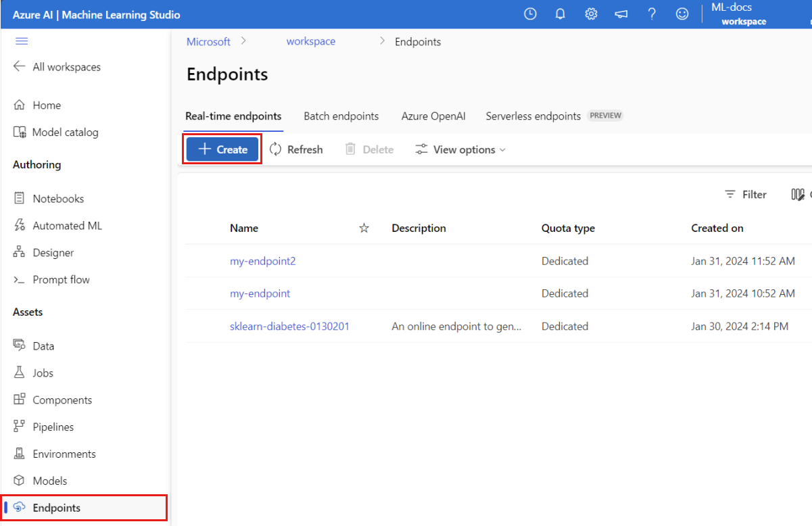This screenshot has width=812, height=526.
Task: Refresh the endpoints list
Action: (296, 149)
